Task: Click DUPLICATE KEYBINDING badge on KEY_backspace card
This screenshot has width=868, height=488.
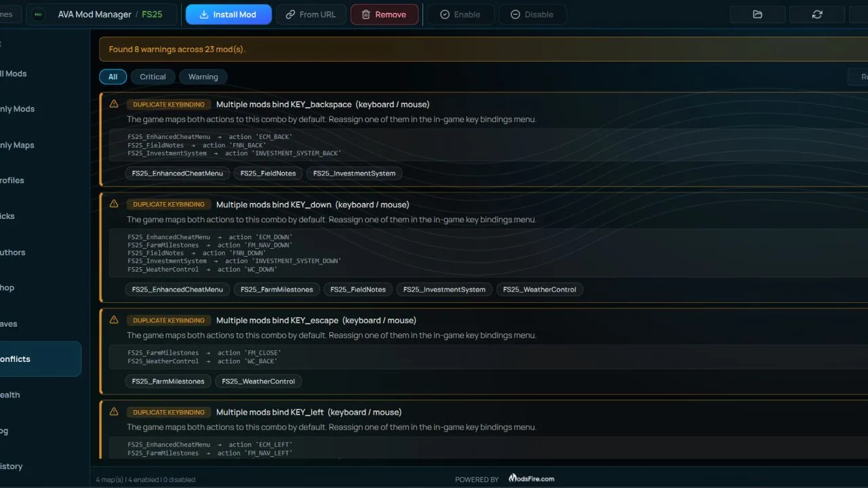Action: [x=169, y=104]
